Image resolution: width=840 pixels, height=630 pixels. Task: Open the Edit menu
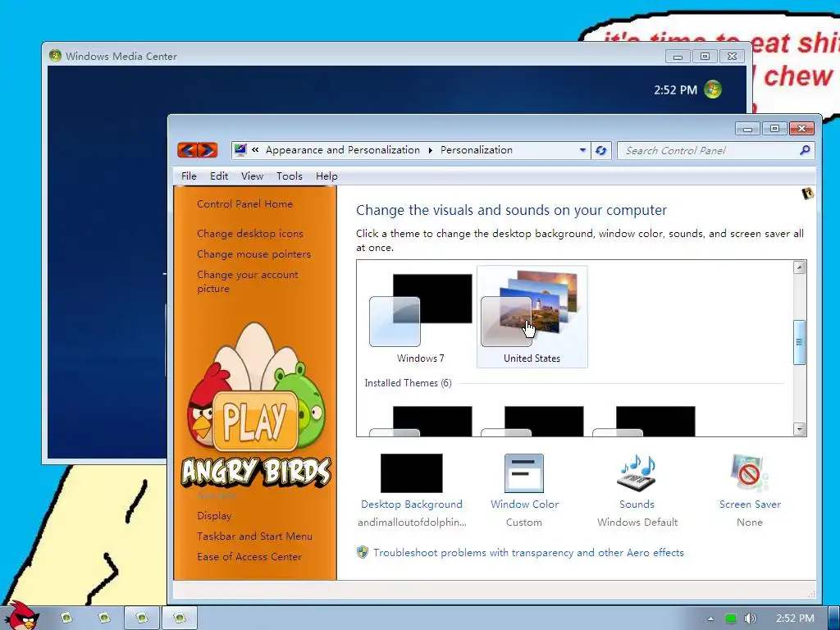point(218,176)
